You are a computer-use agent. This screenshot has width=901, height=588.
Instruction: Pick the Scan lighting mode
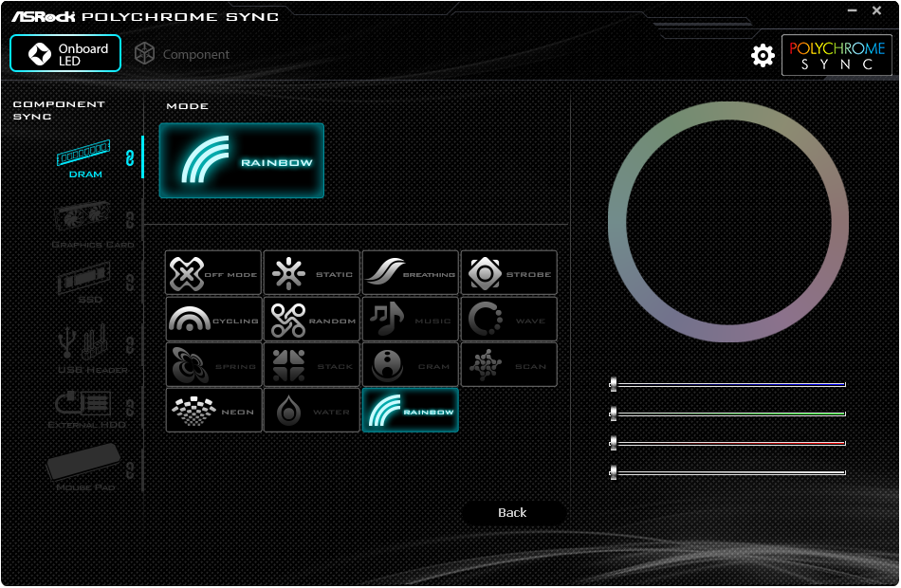pyautogui.click(x=509, y=364)
